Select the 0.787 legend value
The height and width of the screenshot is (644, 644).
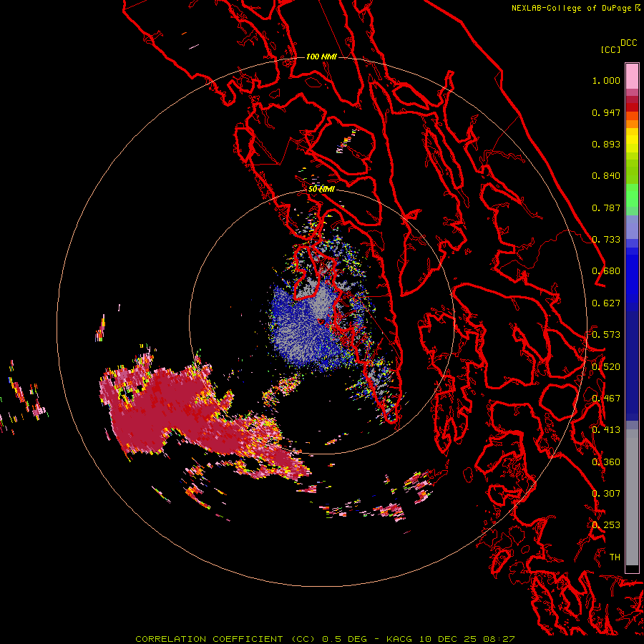pyautogui.click(x=606, y=208)
